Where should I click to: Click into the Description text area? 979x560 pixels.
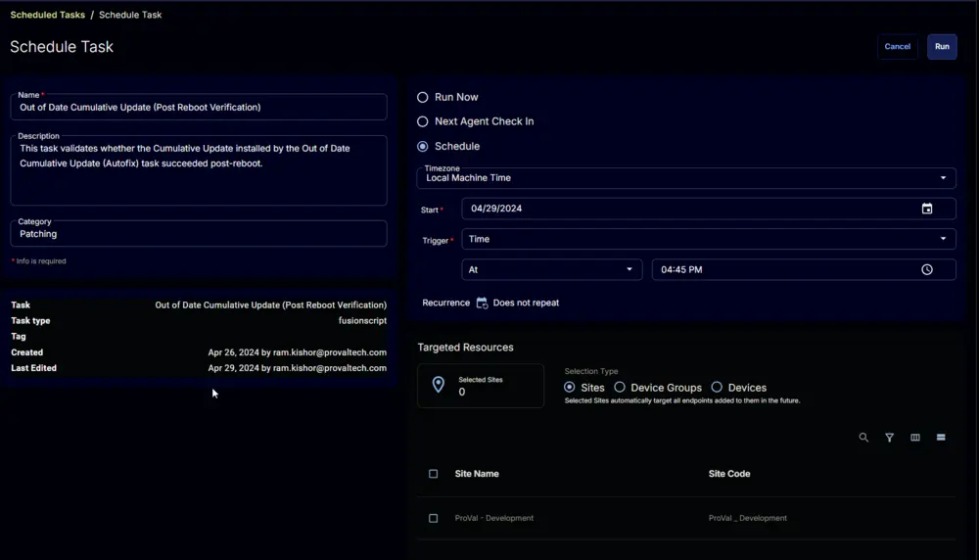(x=199, y=170)
